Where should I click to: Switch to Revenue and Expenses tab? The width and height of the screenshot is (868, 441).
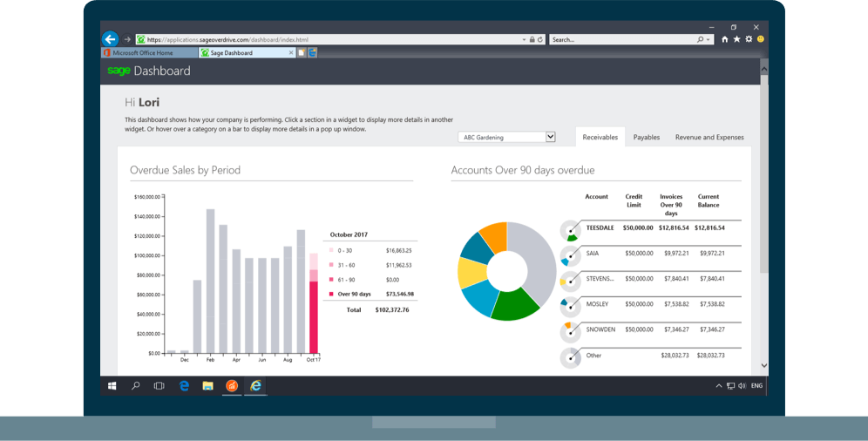pyautogui.click(x=709, y=137)
